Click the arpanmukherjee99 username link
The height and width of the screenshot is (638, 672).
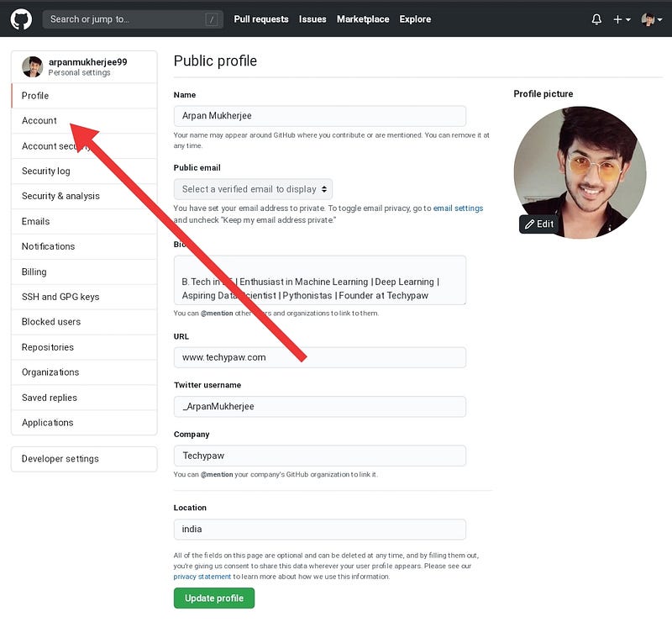[x=88, y=61]
